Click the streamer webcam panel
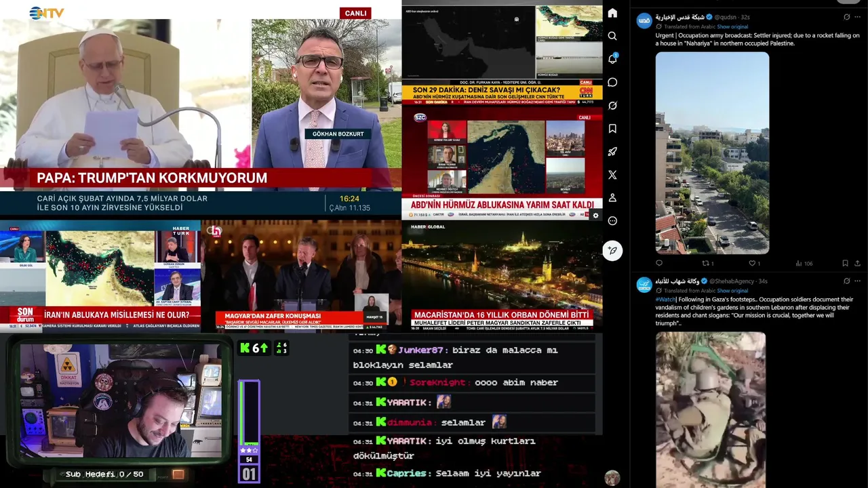868x488 pixels. pyautogui.click(x=120, y=400)
